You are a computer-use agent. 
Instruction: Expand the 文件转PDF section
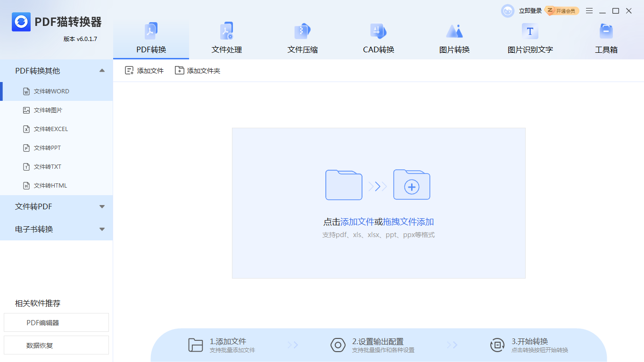point(57,206)
